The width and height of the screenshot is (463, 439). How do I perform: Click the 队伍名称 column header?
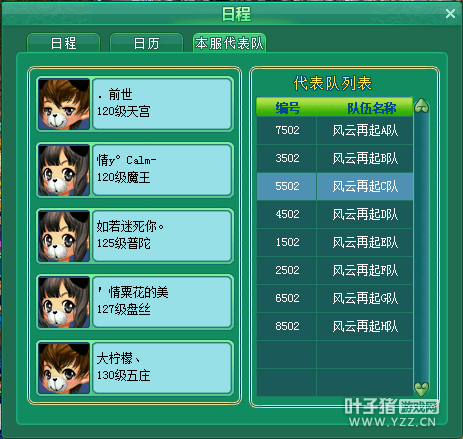point(371,108)
